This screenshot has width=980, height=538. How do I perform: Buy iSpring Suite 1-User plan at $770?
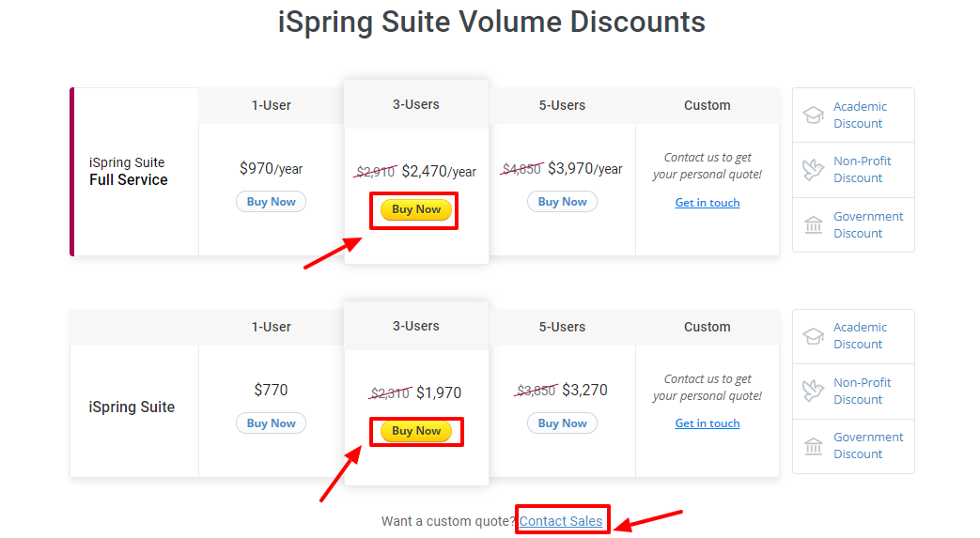(271, 423)
